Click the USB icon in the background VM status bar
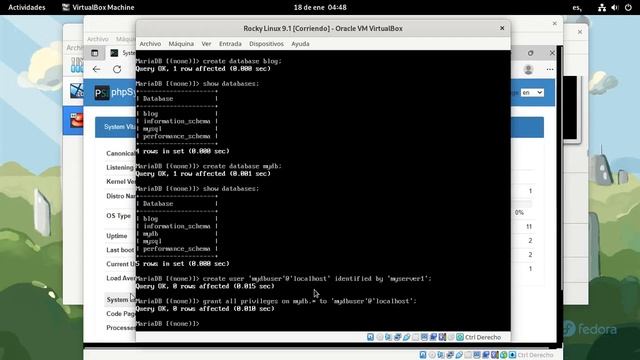Screen dimensions: 640x360 pyautogui.click(x=459, y=355)
